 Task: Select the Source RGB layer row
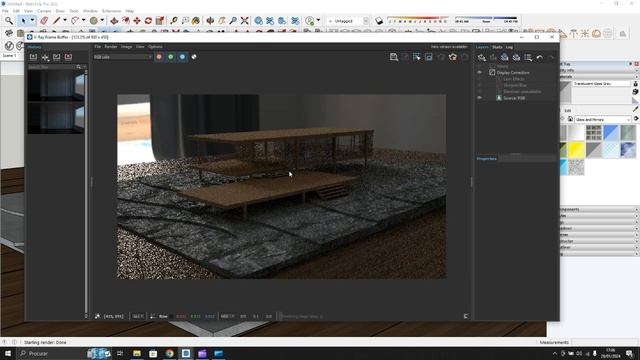[515, 98]
